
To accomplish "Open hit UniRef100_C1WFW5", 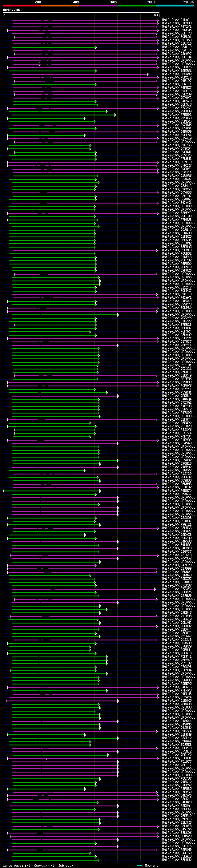I will click(177, 30).
